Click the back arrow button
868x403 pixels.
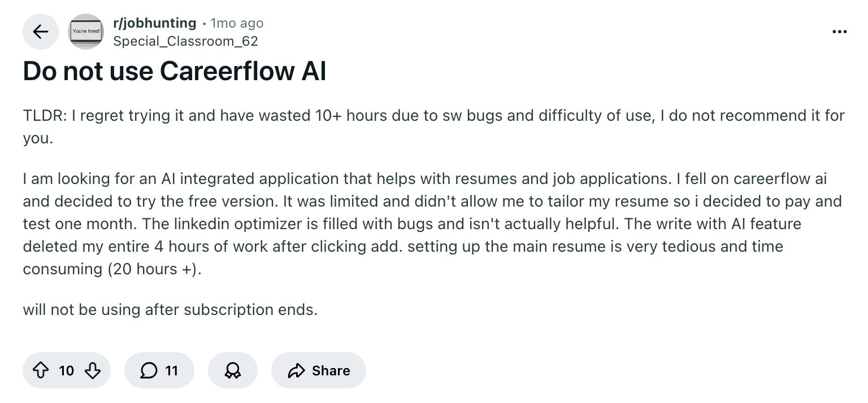click(x=41, y=32)
